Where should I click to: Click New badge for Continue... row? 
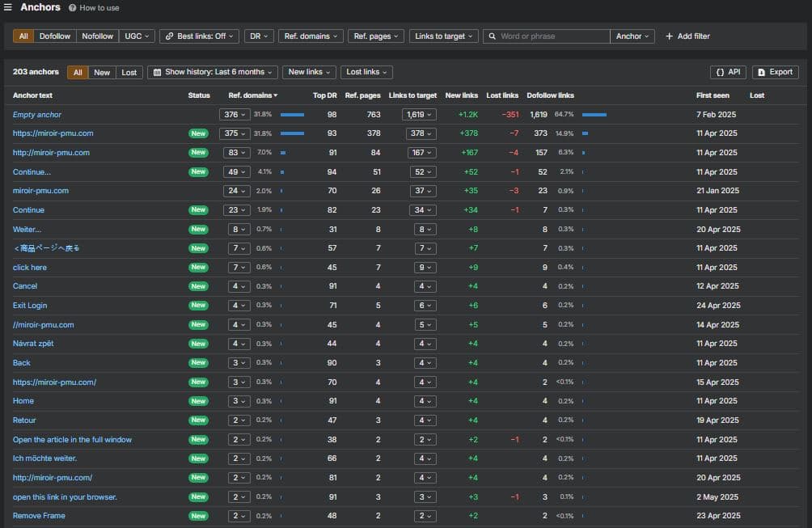coord(198,172)
